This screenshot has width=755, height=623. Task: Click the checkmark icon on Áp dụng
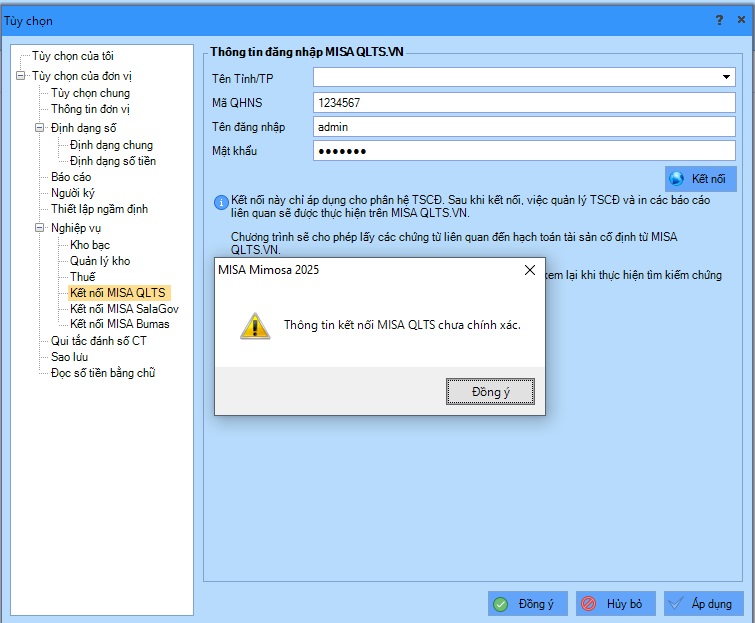676,603
